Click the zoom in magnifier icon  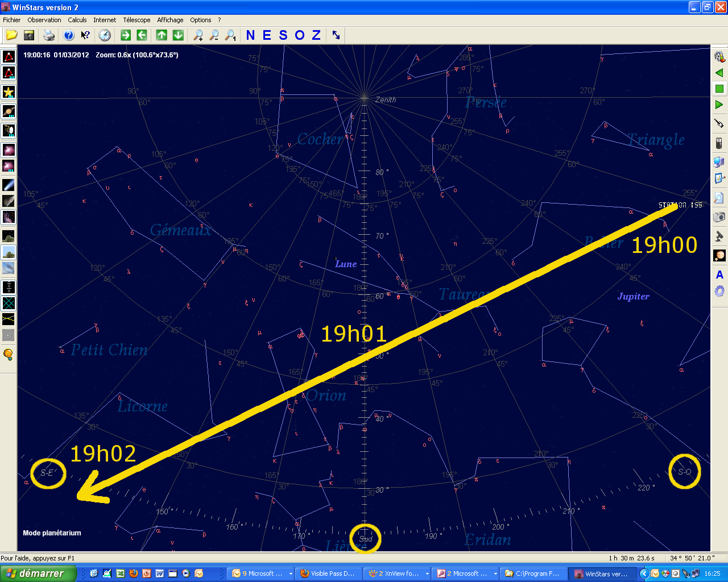(198, 35)
